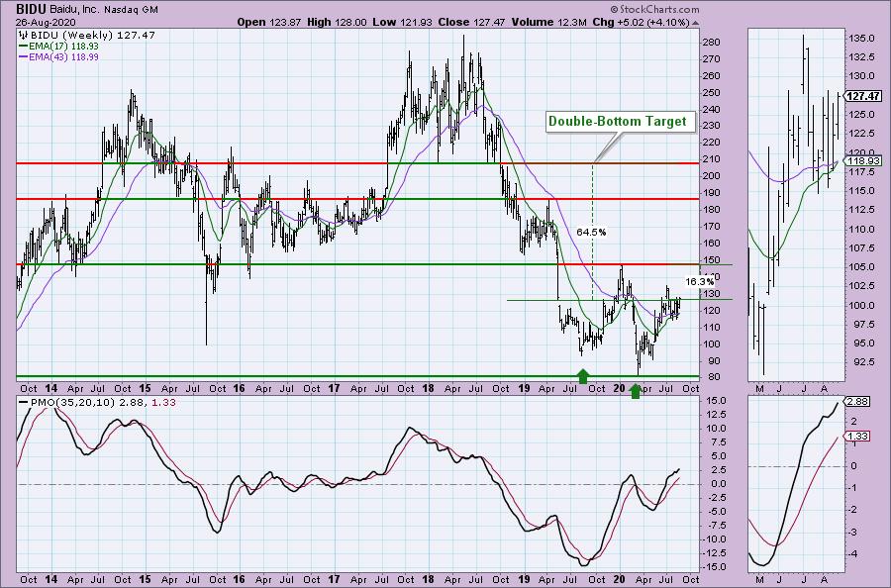The width and height of the screenshot is (891, 588).
Task: Click the 1.33 PMO signal value tag
Action: 857,436
